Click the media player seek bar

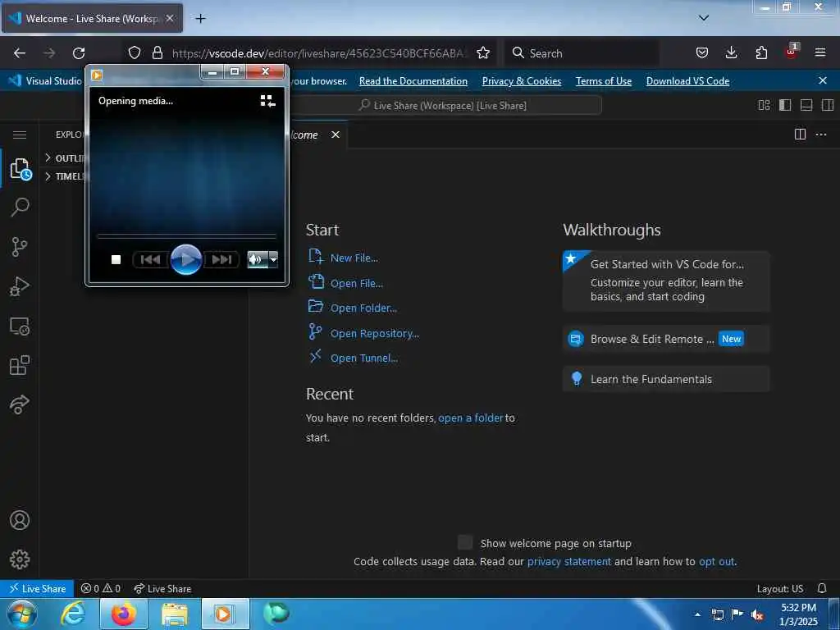point(186,235)
